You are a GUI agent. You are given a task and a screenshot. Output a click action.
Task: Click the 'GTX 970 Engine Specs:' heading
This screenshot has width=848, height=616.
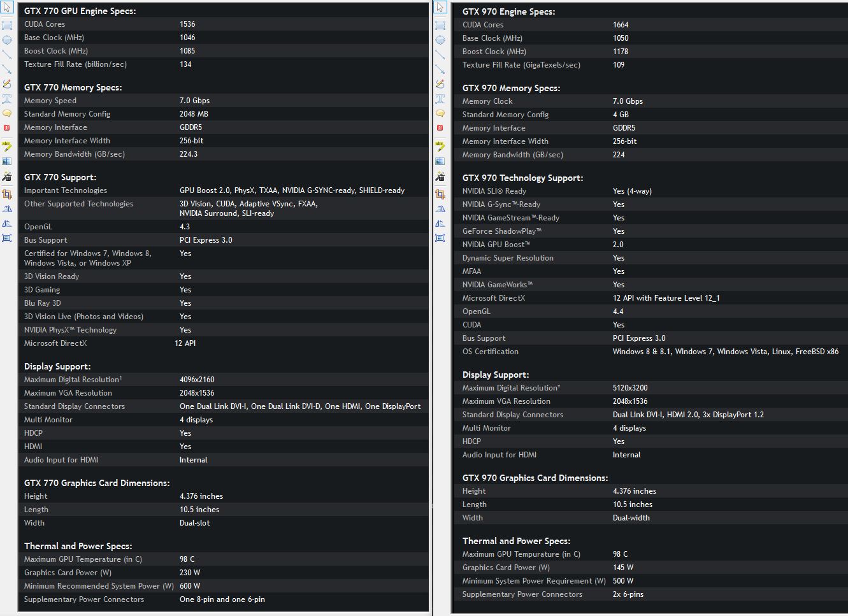pyautogui.click(x=508, y=11)
